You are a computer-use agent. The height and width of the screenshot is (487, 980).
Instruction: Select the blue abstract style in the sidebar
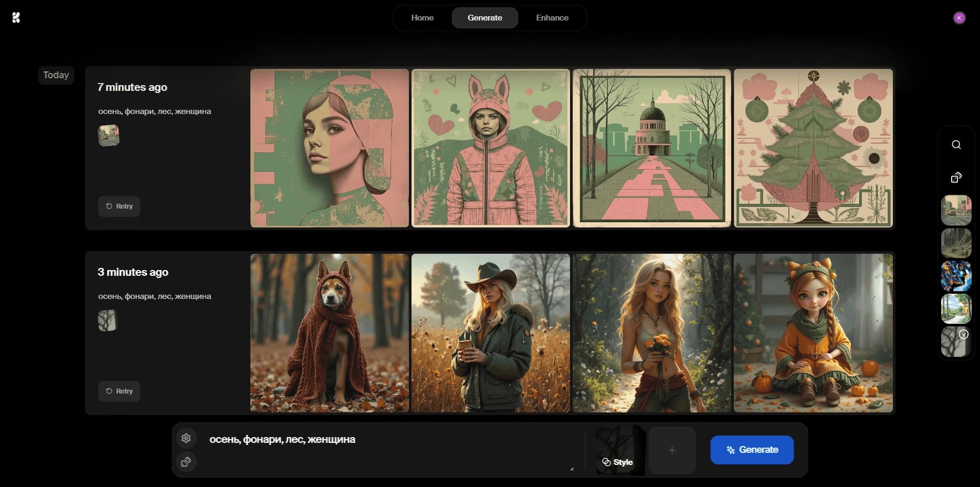click(956, 276)
